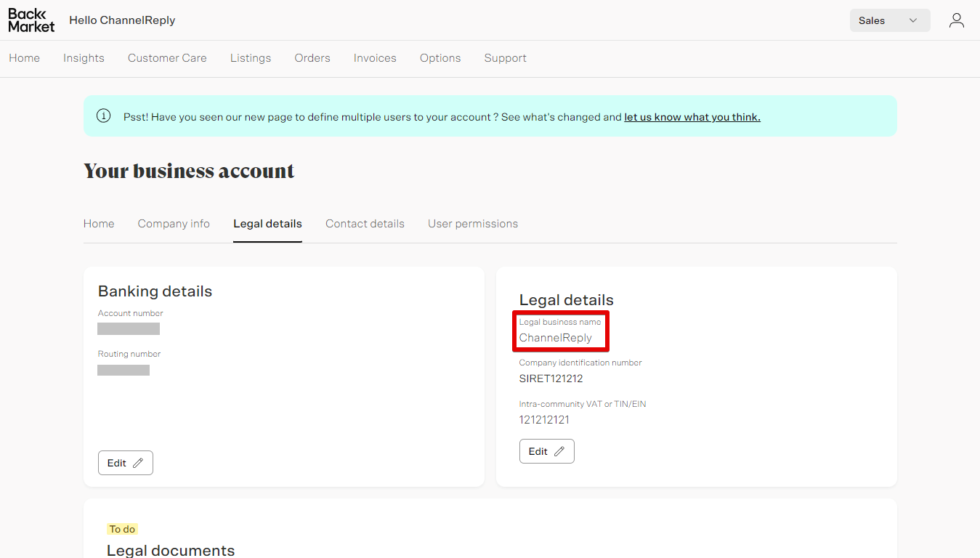
Task: Click the Banking details heading
Action: [x=155, y=291]
